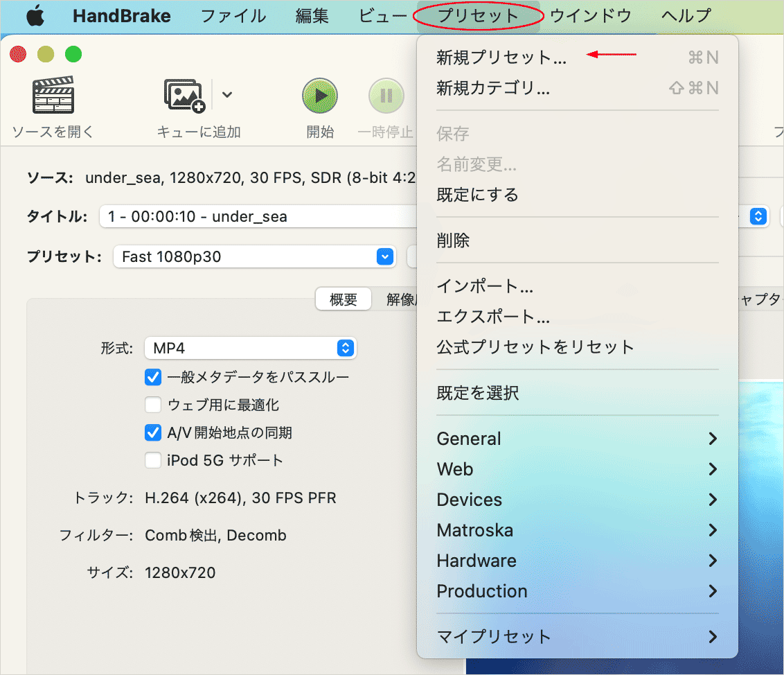Switch to the 概要 tab
Image resolution: width=784 pixels, height=675 pixels.
click(x=344, y=299)
